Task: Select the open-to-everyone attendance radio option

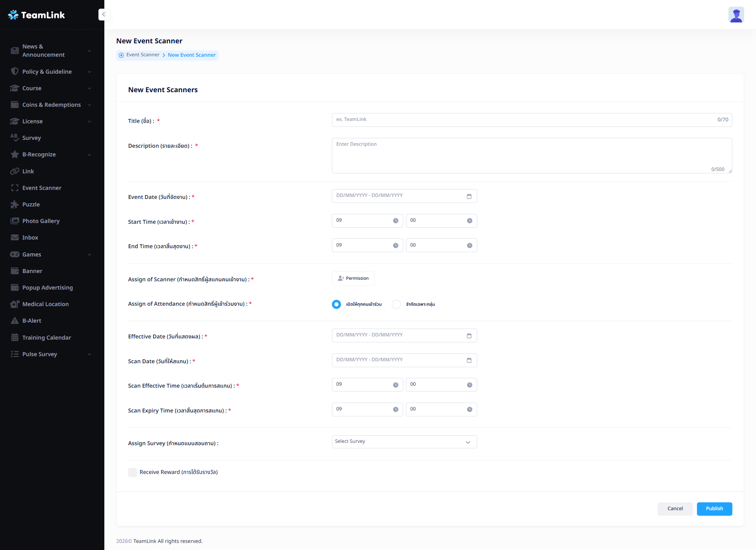Action: 336,304
